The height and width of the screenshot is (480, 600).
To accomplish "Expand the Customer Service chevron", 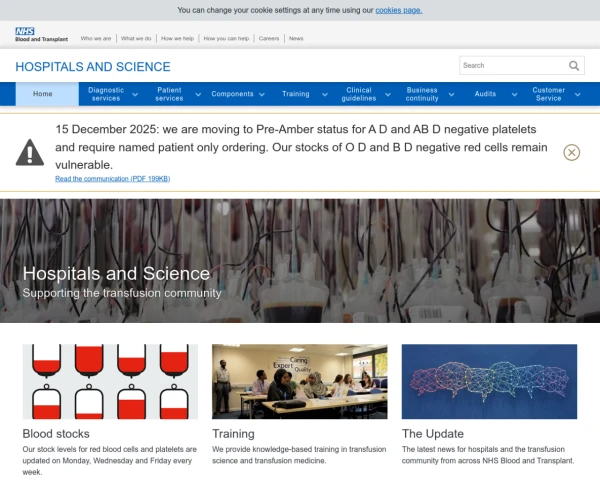I will click(x=577, y=95).
